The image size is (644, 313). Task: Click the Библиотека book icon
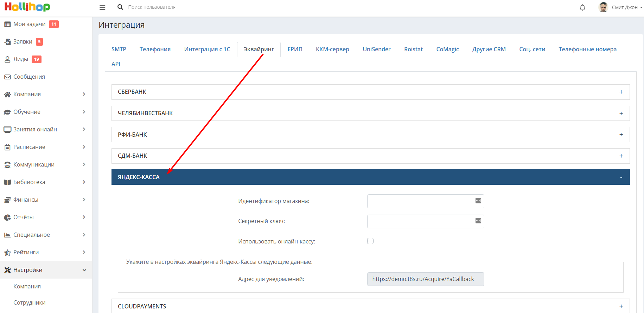click(7, 182)
